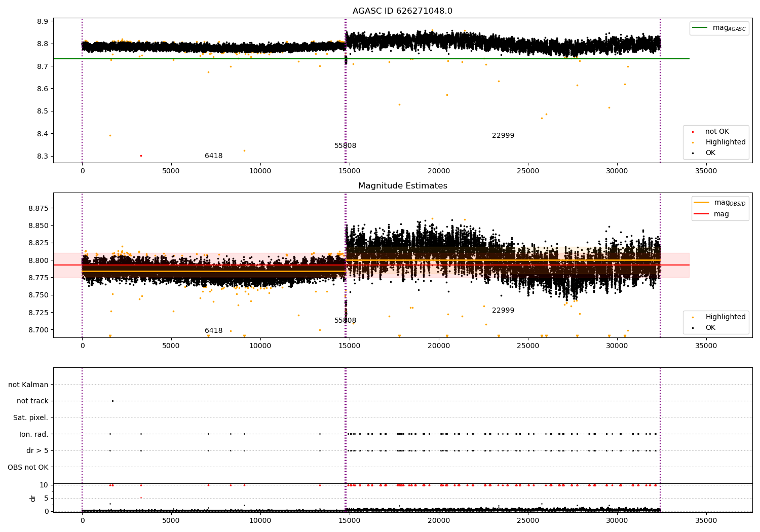Select 'OK' legend entry in middle plot
This screenshot has height=532, width=760.
710,328
